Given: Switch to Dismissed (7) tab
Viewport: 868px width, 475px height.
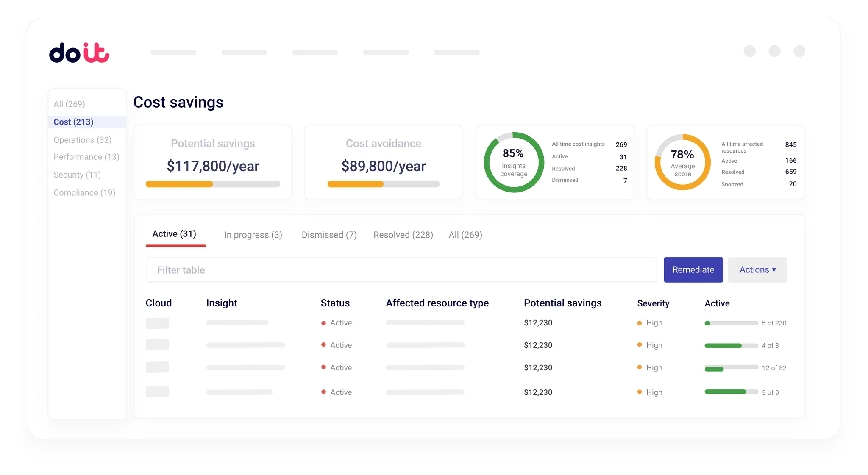Looking at the screenshot, I should [329, 235].
